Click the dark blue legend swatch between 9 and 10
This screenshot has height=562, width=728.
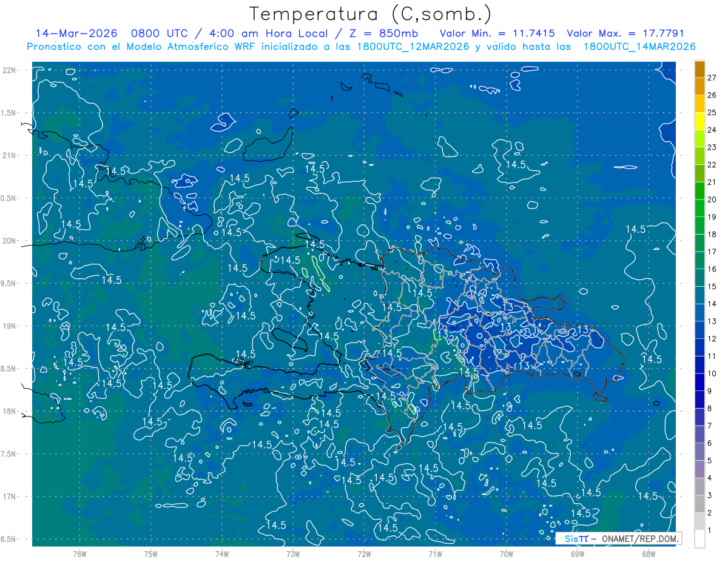tap(699, 382)
